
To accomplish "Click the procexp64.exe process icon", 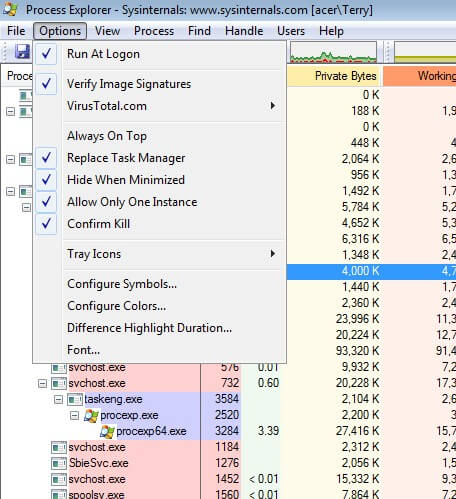I will [107, 431].
